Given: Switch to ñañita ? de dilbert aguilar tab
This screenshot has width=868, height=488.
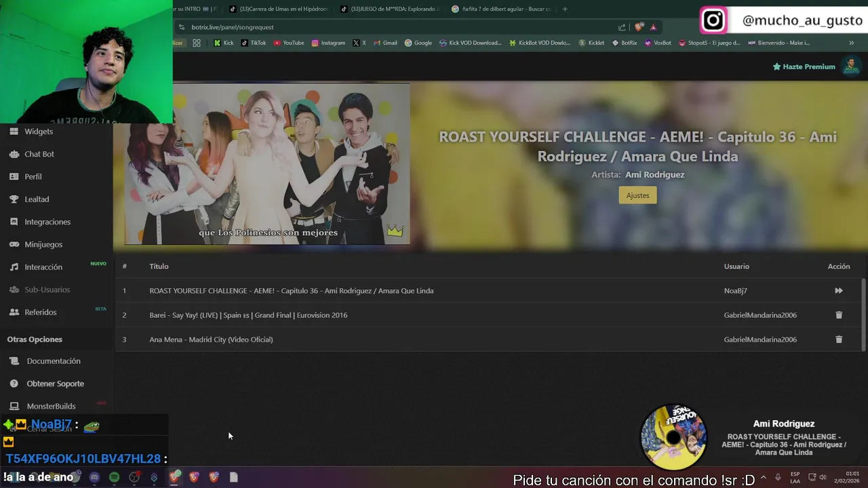Looking at the screenshot, I should pos(501,9).
